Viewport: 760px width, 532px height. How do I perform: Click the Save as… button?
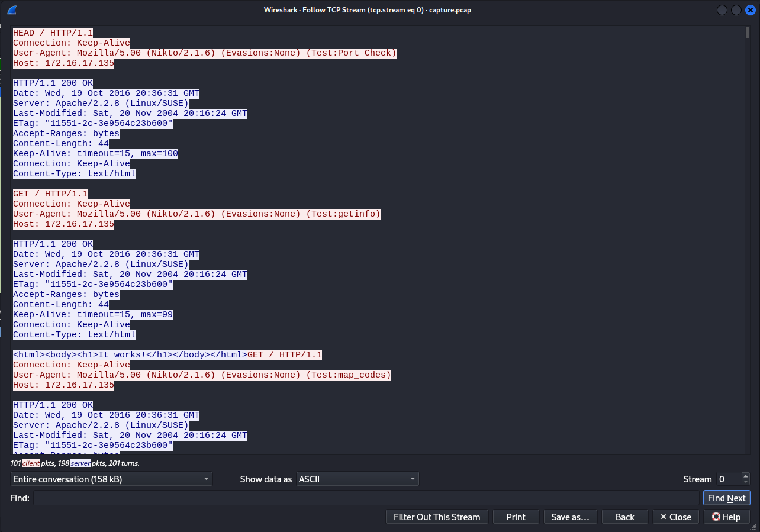[571, 517]
